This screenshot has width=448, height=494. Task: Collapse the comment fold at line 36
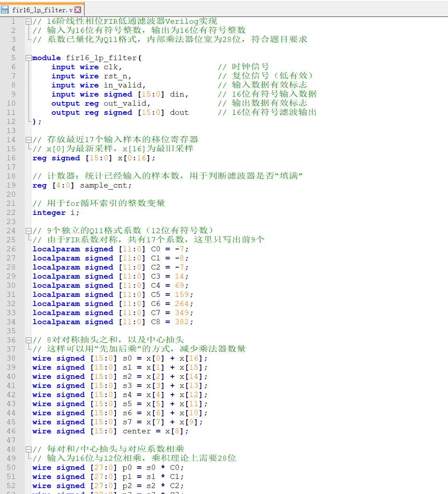[x=28, y=340]
